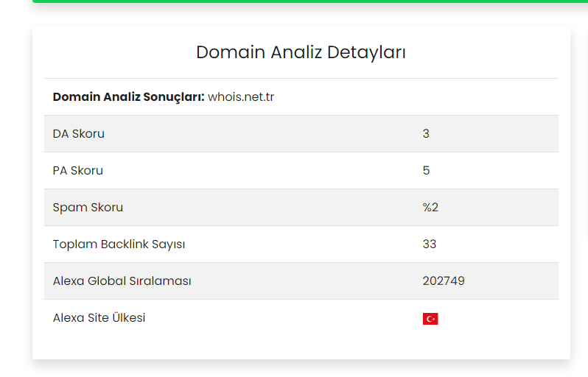
Task: Select the whois.net.tr domain text
Action: coord(241,96)
